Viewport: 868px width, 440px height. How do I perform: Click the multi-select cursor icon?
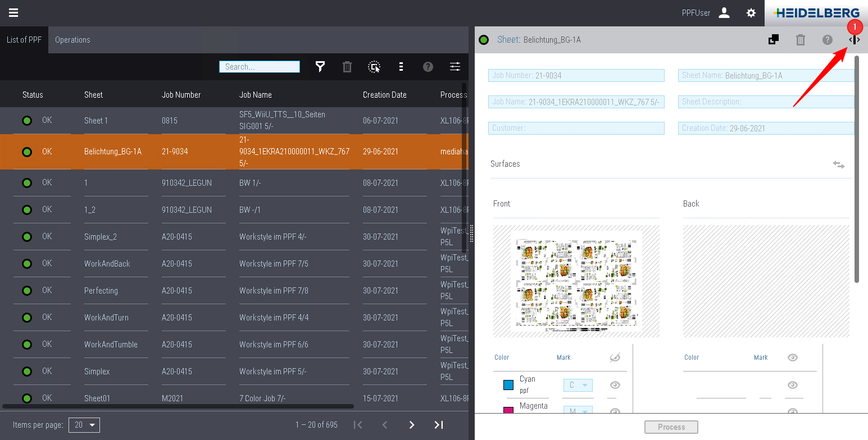(x=374, y=67)
